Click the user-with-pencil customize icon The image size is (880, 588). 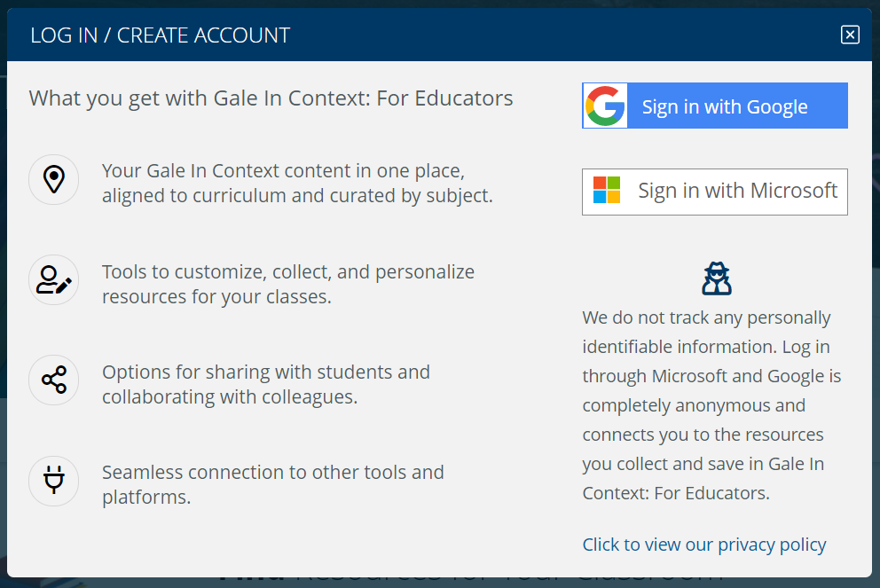click(x=54, y=280)
